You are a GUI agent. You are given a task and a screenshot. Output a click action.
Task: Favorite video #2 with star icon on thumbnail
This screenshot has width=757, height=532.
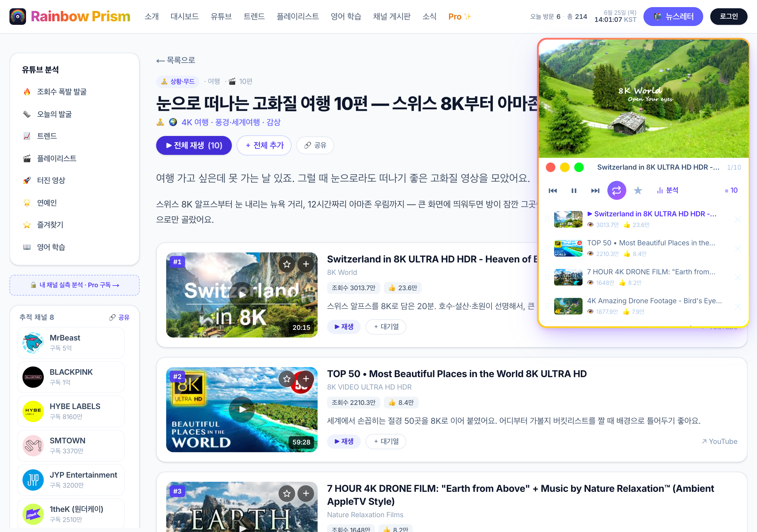point(287,379)
